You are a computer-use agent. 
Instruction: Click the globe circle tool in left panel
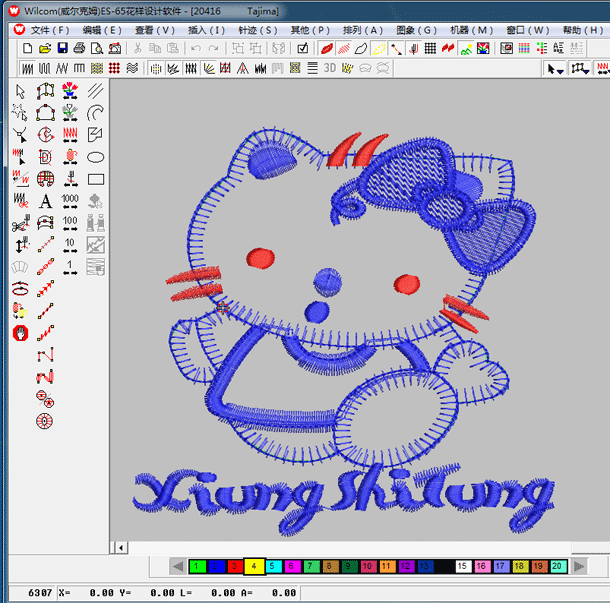pyautogui.click(x=45, y=179)
